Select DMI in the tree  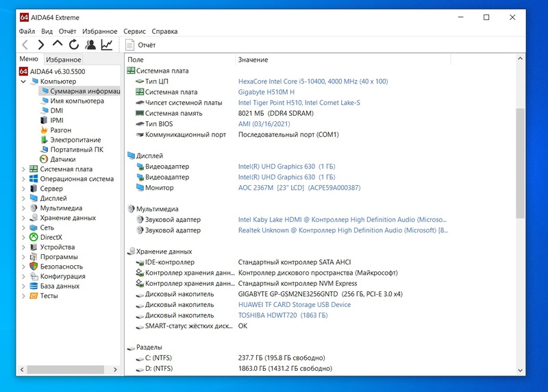coord(57,110)
